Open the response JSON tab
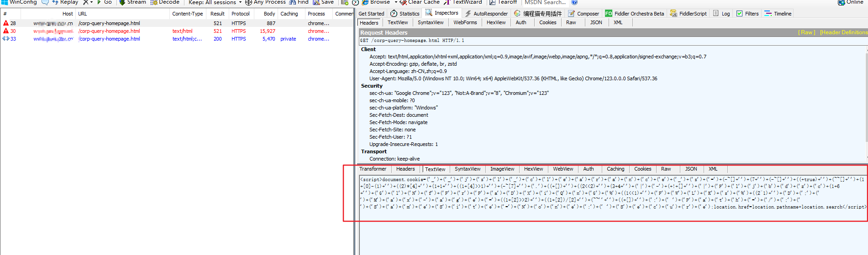Viewport: 868px width, 255px height. click(x=691, y=169)
